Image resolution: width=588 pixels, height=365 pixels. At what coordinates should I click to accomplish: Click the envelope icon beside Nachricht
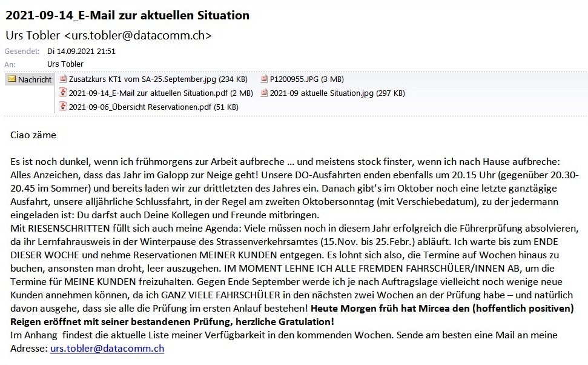coord(11,79)
